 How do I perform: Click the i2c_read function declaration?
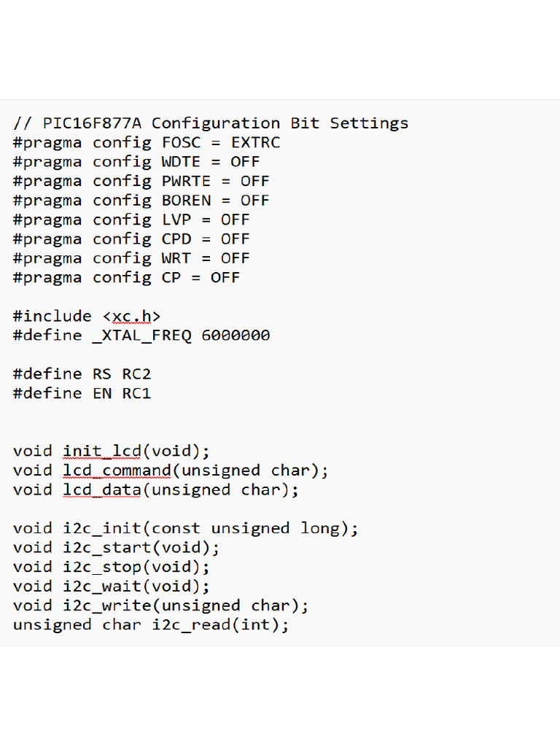(x=151, y=625)
